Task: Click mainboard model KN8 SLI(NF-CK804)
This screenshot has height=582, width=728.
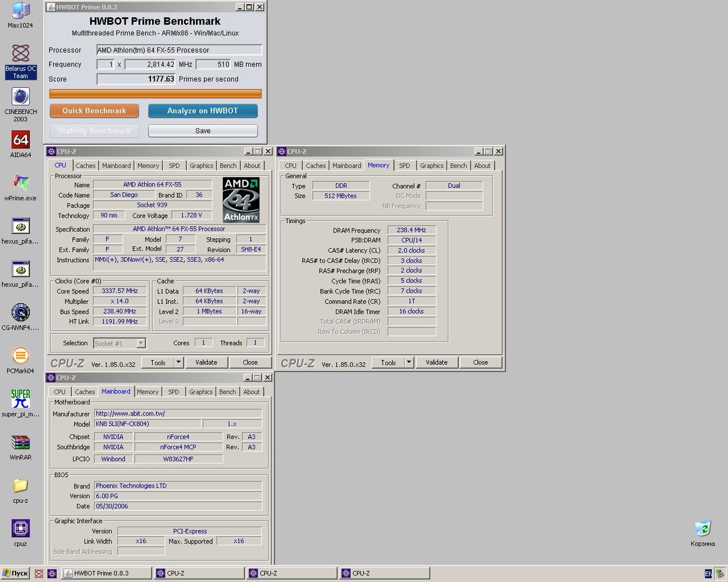Action: tap(148, 424)
